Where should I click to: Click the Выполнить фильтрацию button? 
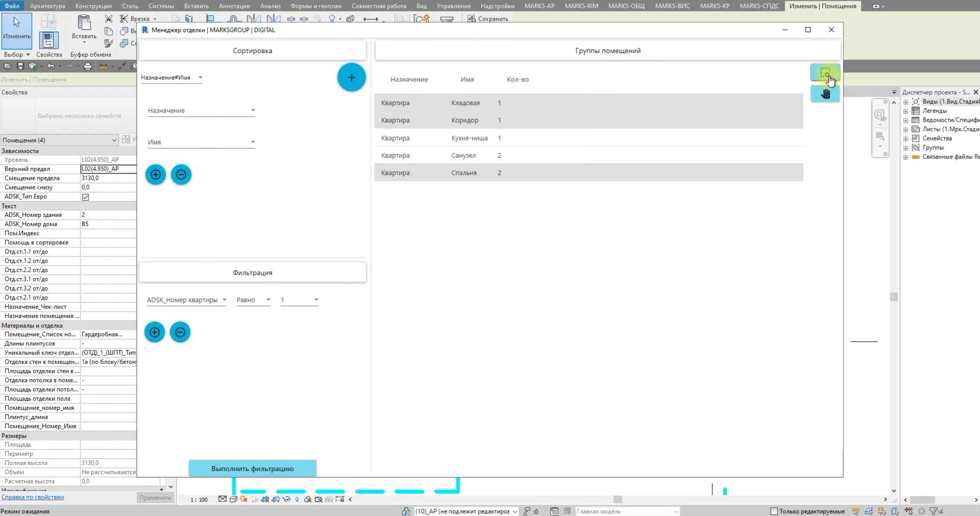tap(252, 469)
